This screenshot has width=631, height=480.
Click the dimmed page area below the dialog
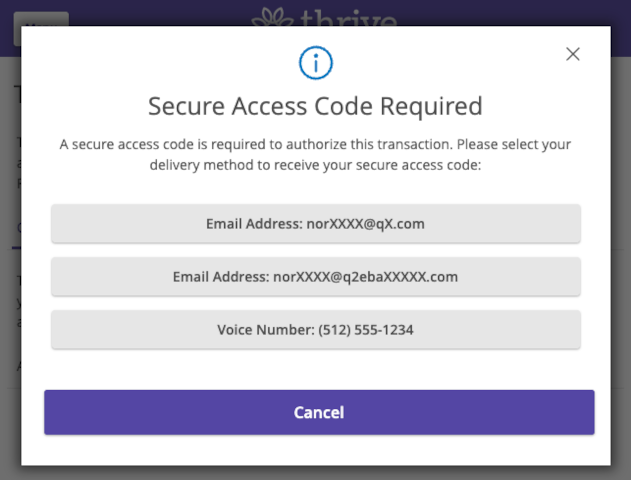pos(316,473)
